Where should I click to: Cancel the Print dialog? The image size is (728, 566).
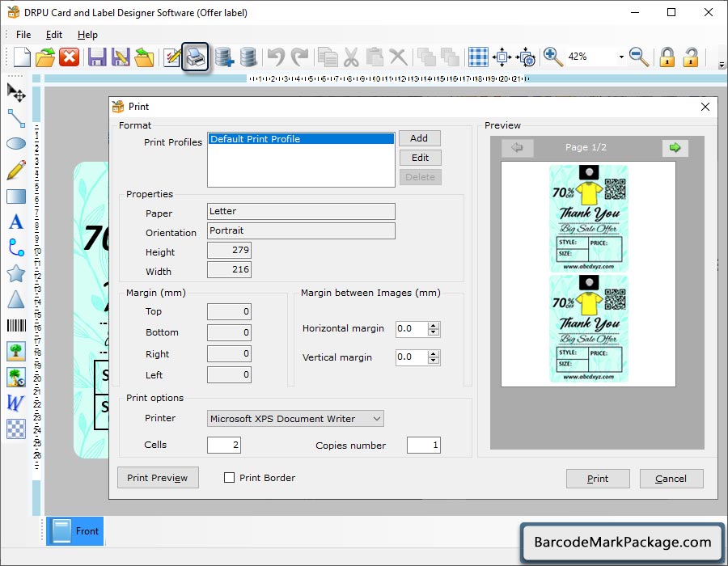click(x=671, y=479)
